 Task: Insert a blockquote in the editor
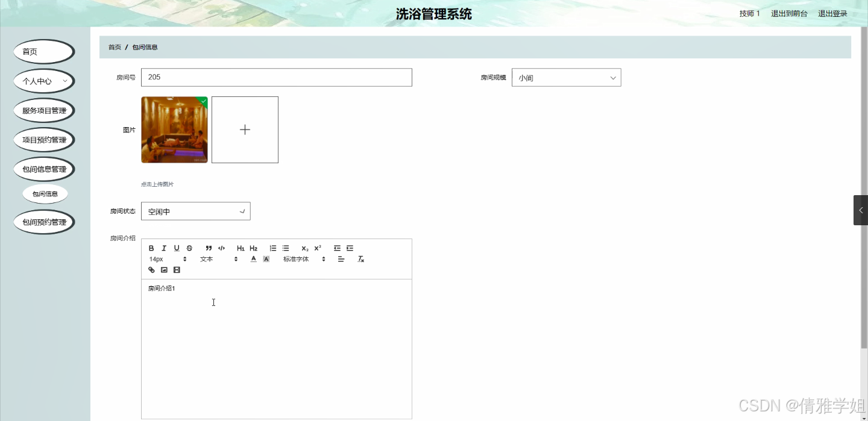coord(209,248)
